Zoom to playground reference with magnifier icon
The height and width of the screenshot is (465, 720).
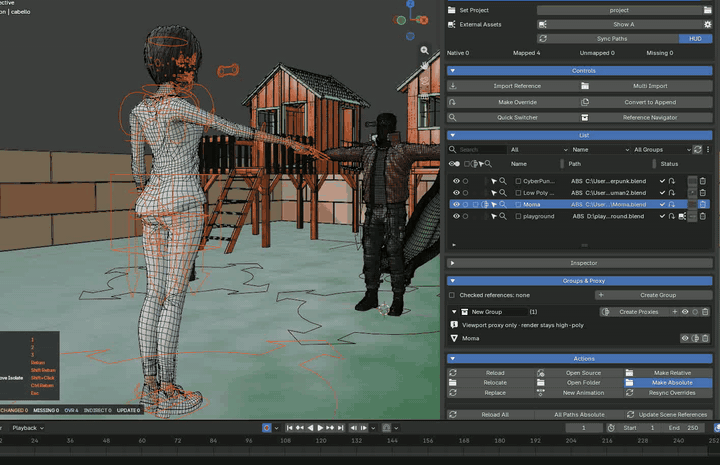click(503, 216)
